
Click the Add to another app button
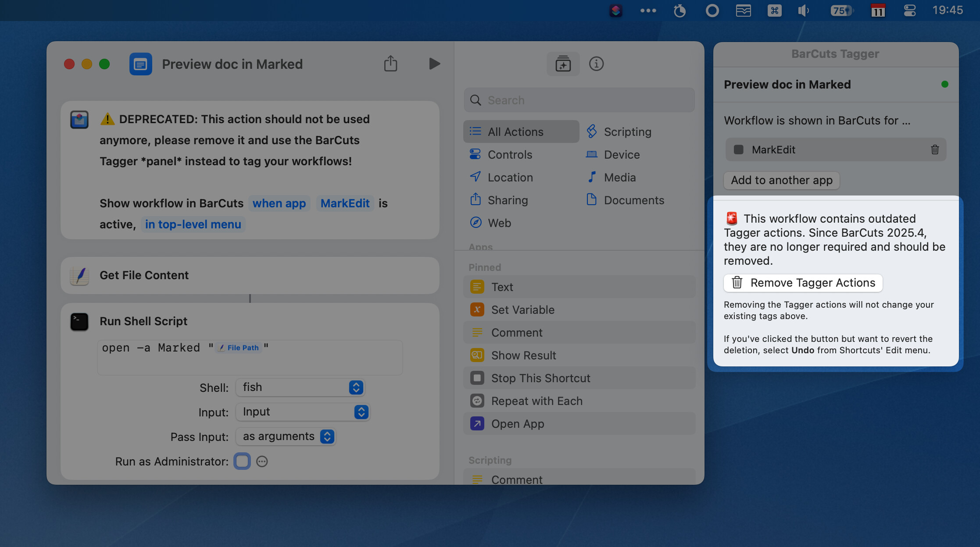[x=781, y=180]
